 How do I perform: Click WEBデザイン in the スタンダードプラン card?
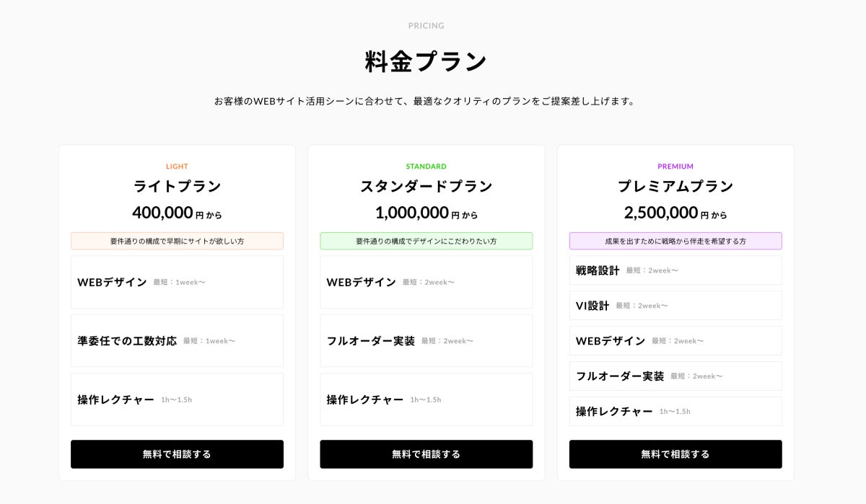point(426,282)
